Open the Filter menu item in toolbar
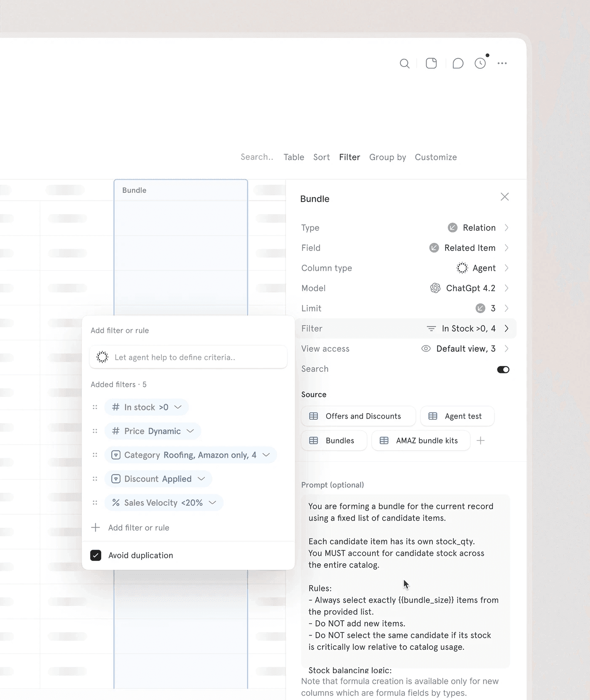The width and height of the screenshot is (590, 700). 349,157
